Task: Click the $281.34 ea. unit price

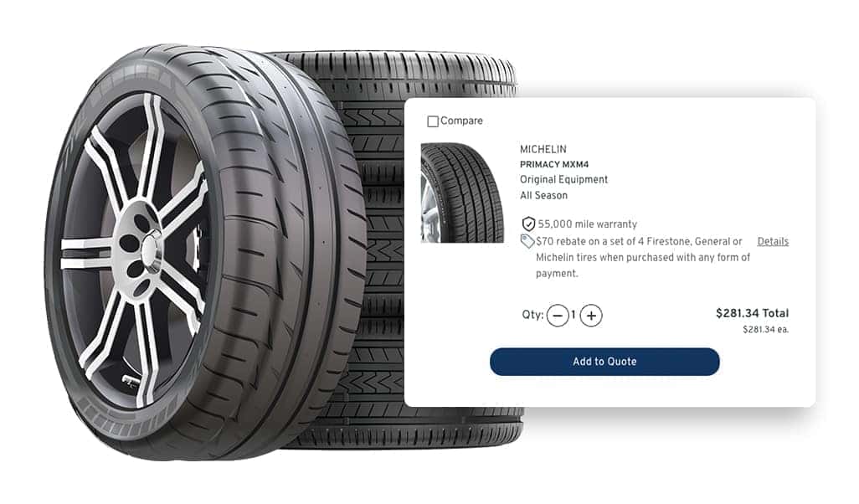Action: (765, 329)
